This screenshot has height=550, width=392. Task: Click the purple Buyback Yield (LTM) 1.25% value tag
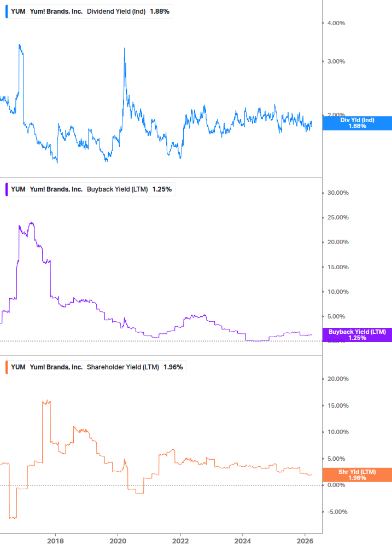tap(358, 335)
